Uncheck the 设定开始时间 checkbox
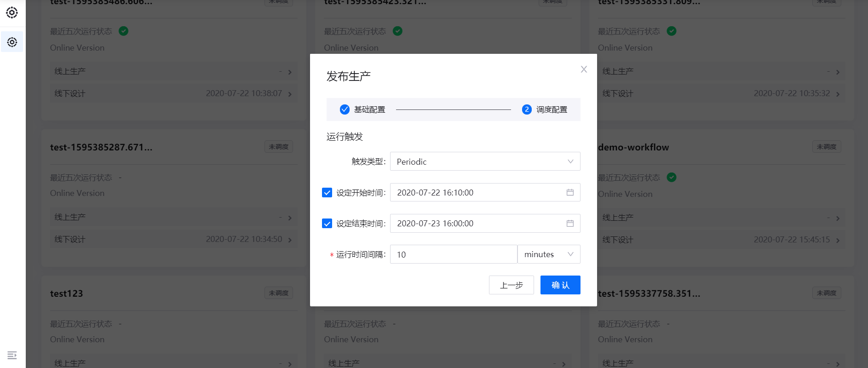The image size is (868, 368). 327,193
